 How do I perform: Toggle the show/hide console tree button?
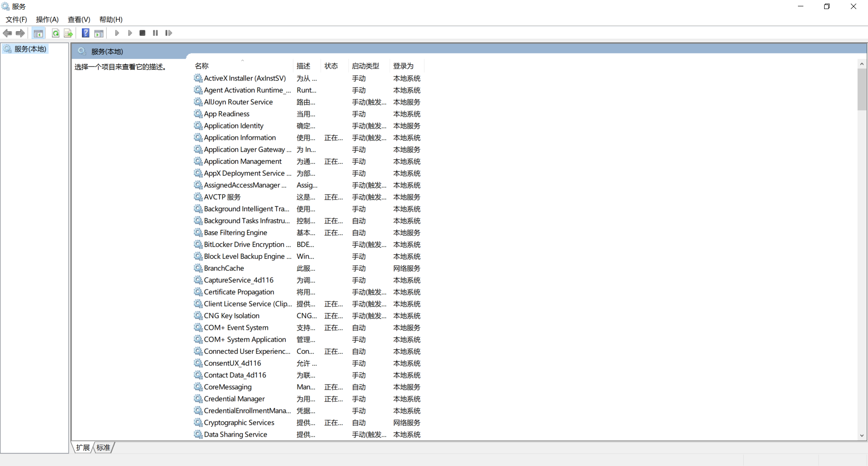click(x=38, y=33)
